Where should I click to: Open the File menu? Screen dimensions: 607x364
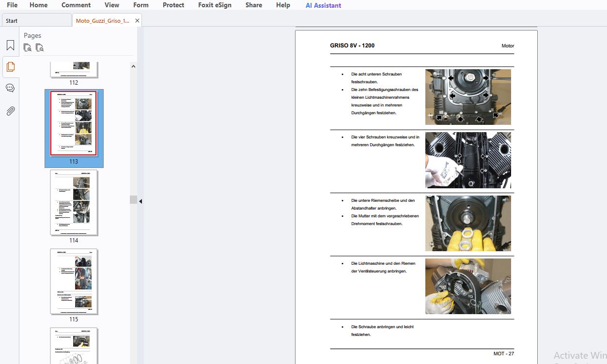12,5
